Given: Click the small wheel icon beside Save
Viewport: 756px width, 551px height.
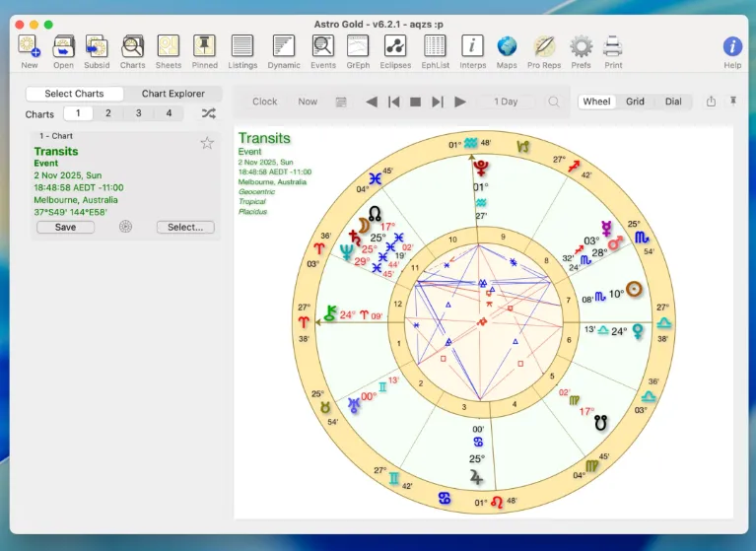Looking at the screenshot, I should pyautogui.click(x=125, y=227).
